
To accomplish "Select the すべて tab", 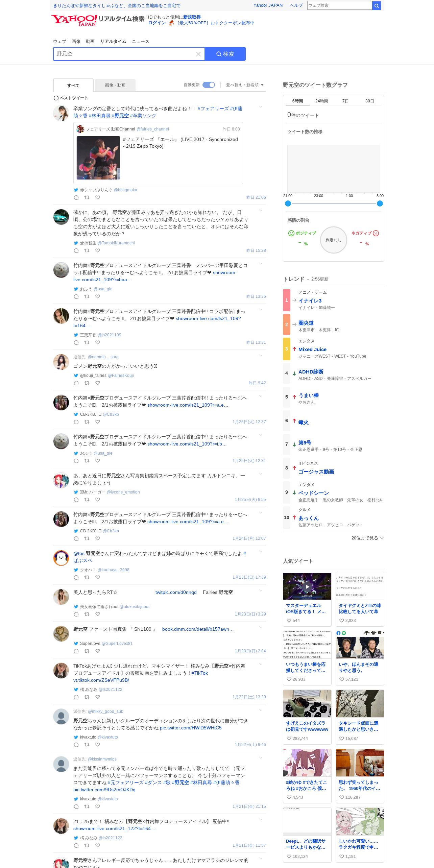I will click(73, 86).
